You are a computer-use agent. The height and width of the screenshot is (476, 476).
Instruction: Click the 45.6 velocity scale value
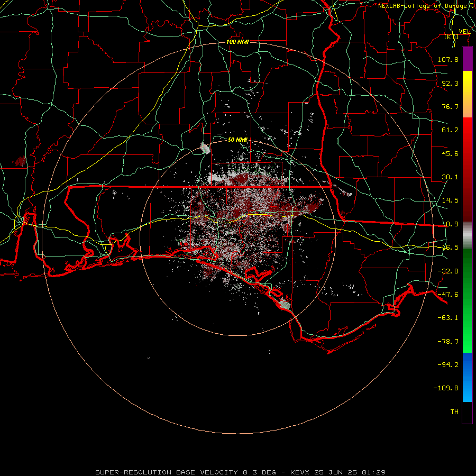click(x=450, y=153)
